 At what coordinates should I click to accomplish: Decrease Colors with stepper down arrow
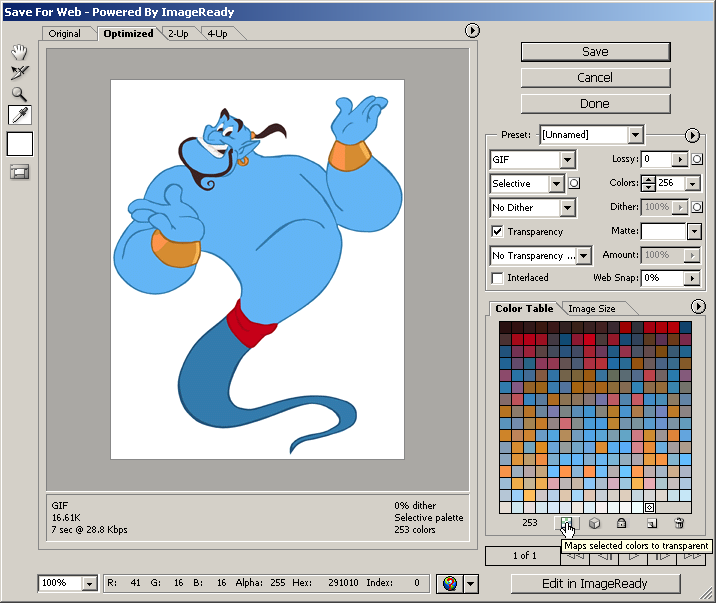tap(648, 187)
